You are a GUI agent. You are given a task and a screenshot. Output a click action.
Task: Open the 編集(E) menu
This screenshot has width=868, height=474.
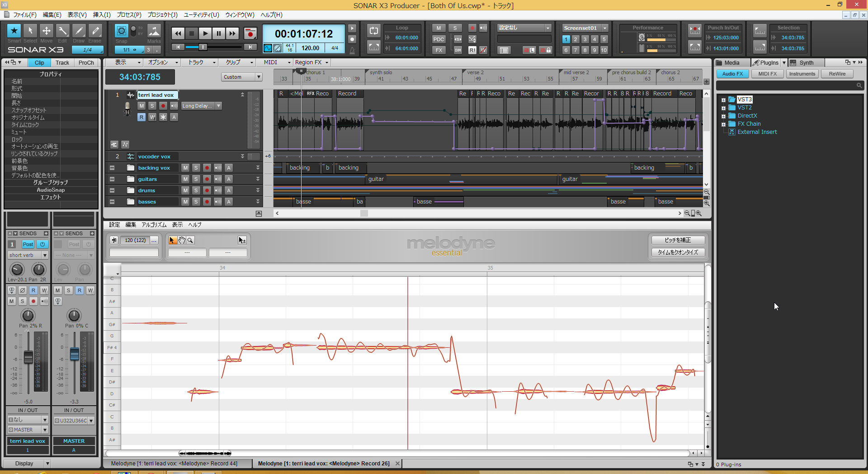point(52,15)
